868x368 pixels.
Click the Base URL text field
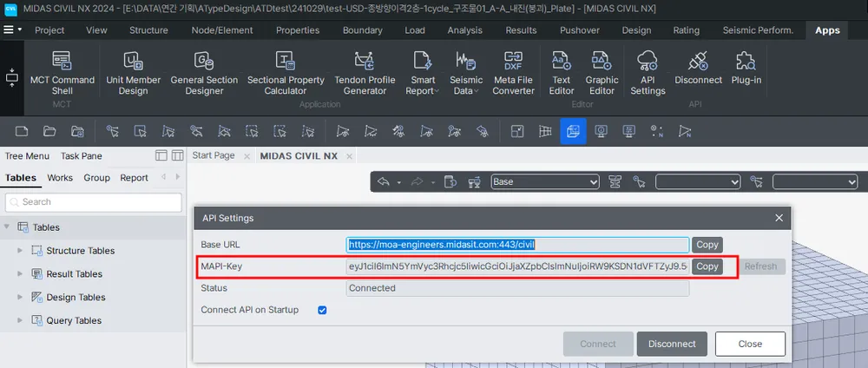[517, 245]
